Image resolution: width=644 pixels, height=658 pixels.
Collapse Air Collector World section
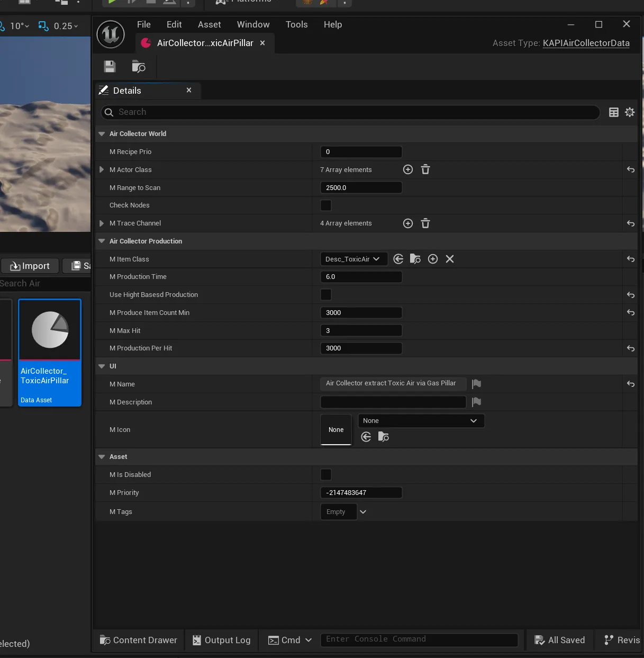click(102, 134)
